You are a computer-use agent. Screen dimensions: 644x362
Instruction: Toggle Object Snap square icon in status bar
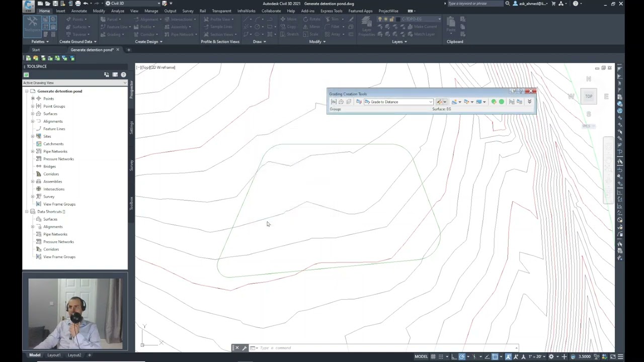(x=495, y=356)
